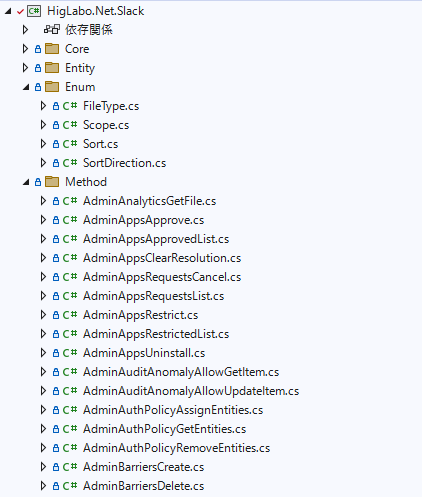
Task: Expand the AdminBarriersCreate.cs node
Action: [x=43, y=467]
